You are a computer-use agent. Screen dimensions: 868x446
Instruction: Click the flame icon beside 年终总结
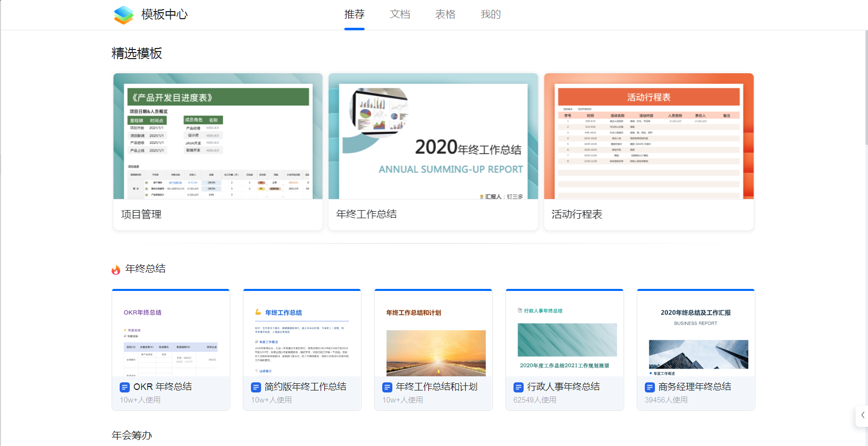coord(116,270)
